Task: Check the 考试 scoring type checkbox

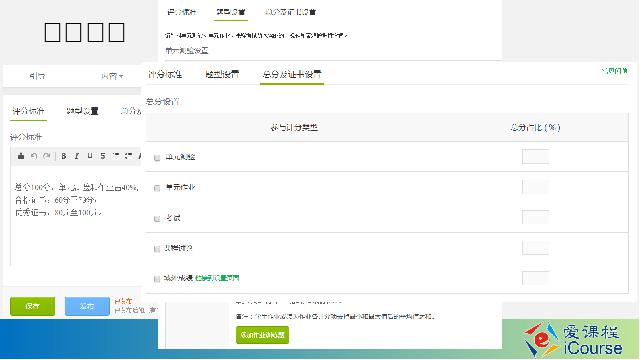Action: click(x=157, y=218)
